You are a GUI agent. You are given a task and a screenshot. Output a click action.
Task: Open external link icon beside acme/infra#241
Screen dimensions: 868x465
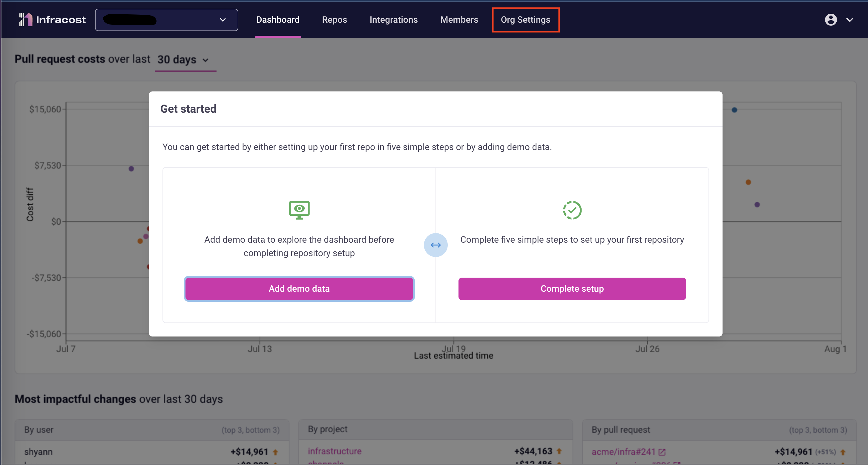click(x=662, y=452)
